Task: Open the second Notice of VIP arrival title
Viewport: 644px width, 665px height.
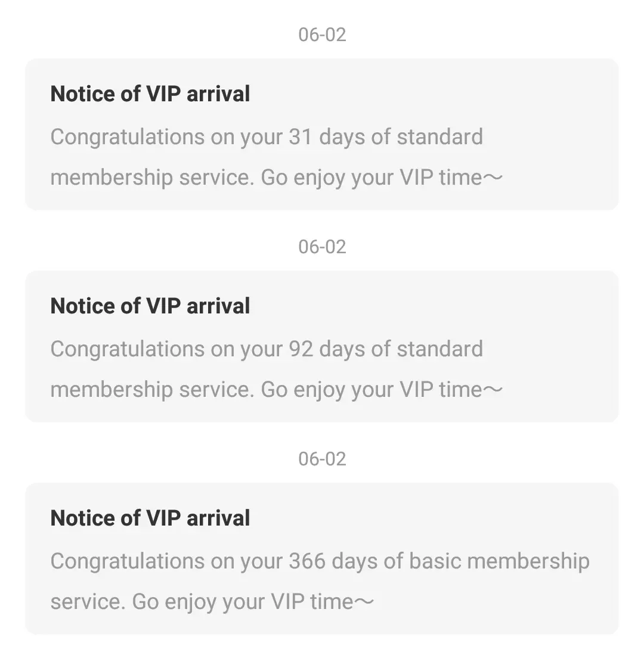Action: coord(150,306)
